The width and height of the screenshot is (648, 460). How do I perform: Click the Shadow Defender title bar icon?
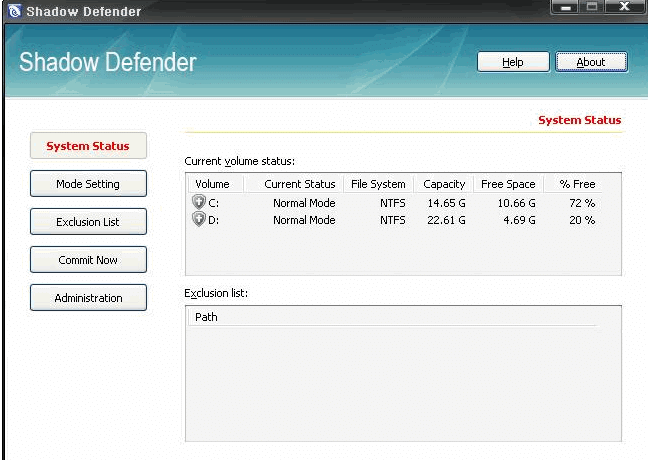(x=14, y=11)
